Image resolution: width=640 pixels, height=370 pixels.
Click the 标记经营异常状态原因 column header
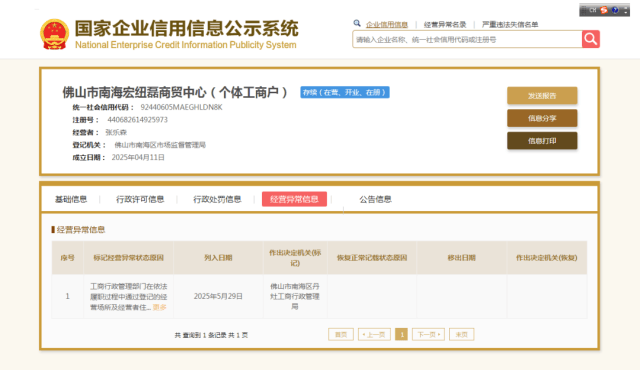129,258
